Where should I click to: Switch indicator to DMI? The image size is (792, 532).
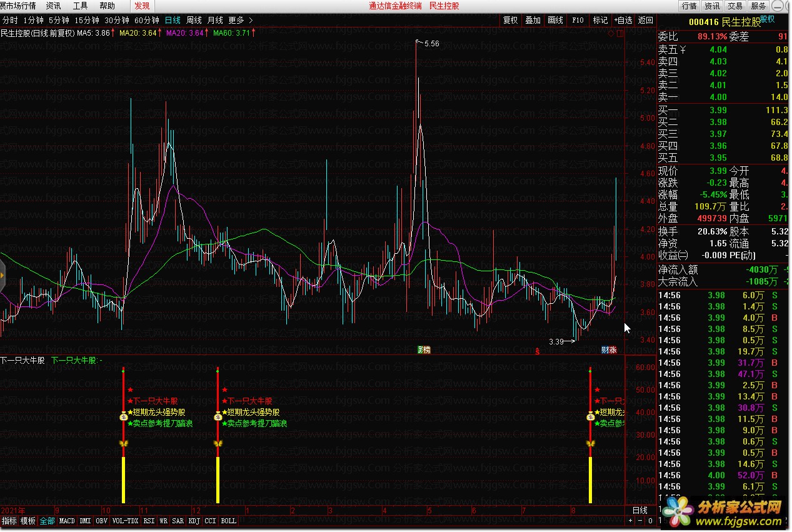pyautogui.click(x=85, y=521)
